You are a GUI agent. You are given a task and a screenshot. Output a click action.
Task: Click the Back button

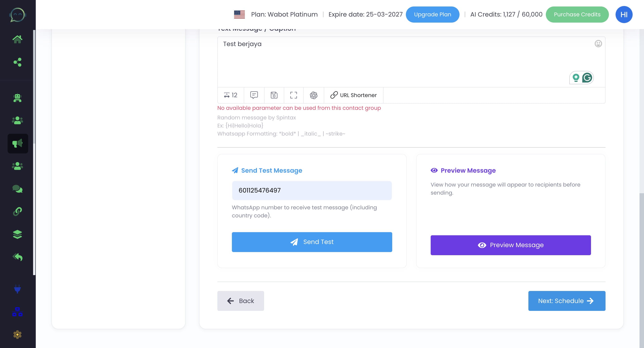click(x=241, y=301)
